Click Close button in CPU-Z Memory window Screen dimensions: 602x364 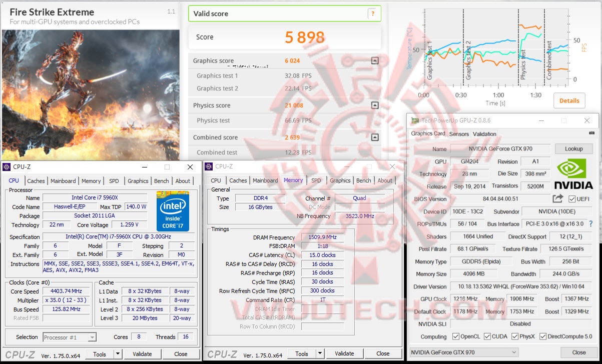point(383,353)
